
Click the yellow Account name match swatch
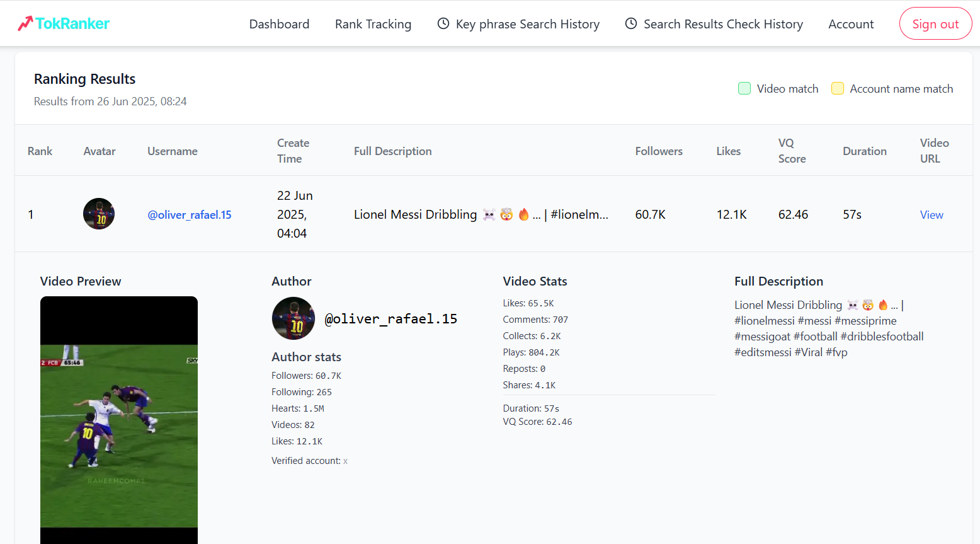coord(838,88)
